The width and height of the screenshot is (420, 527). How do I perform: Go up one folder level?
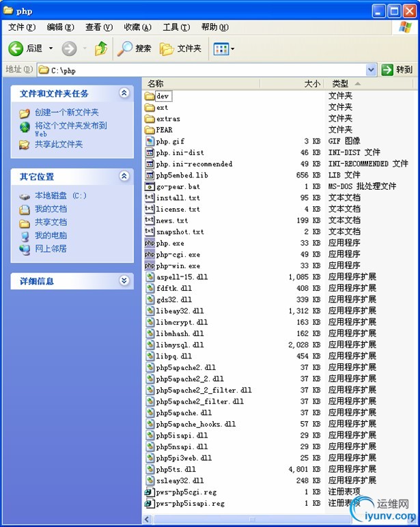101,48
